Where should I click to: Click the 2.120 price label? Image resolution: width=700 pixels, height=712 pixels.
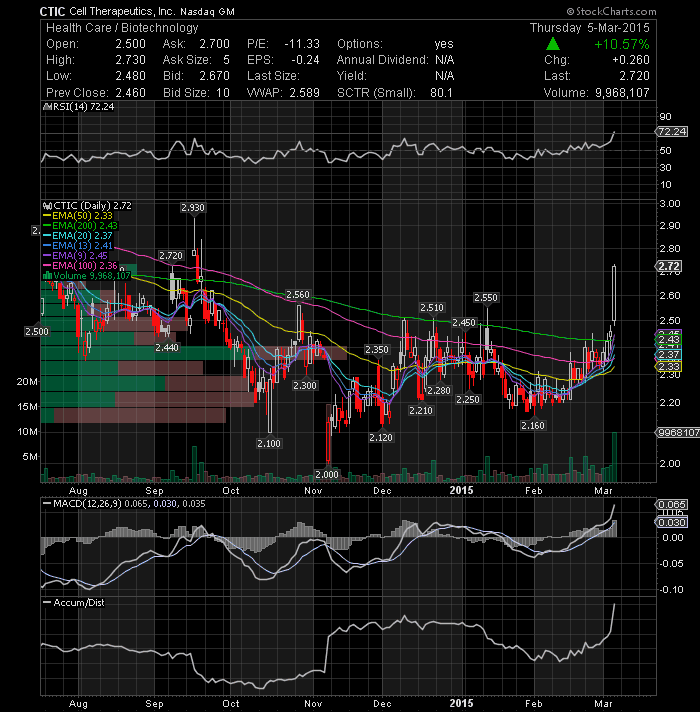(381, 437)
